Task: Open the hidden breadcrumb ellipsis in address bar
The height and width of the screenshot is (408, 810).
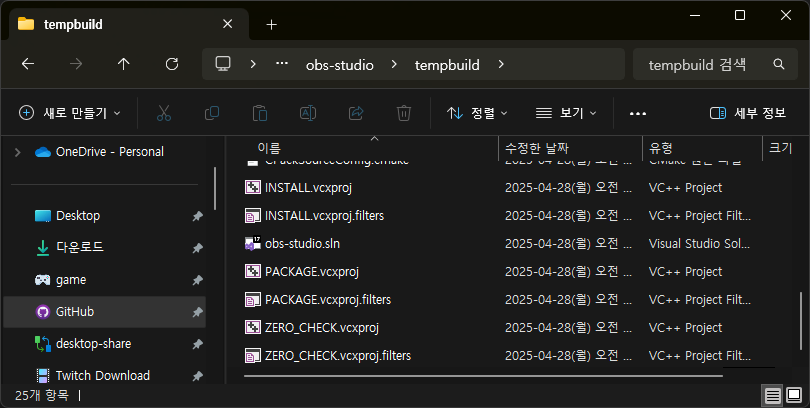Action: 282,64
